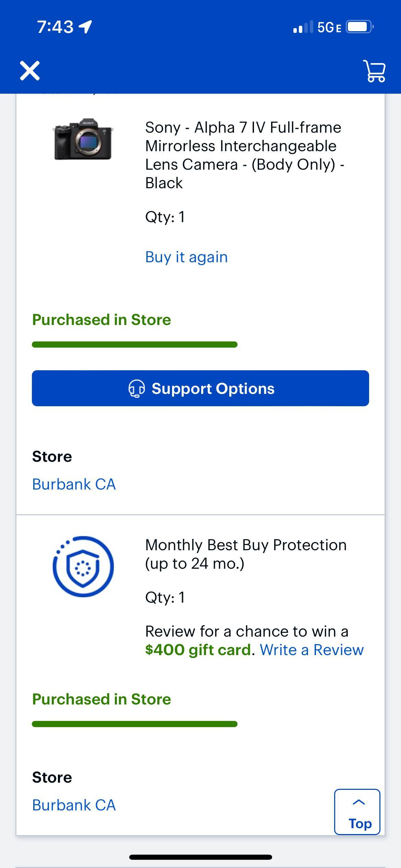The image size is (401, 868).
Task: Click Buy it again for the camera
Action: tap(186, 256)
